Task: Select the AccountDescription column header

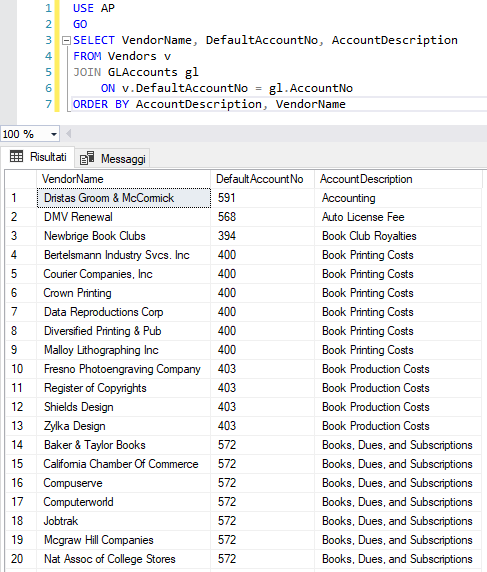Action: point(398,179)
